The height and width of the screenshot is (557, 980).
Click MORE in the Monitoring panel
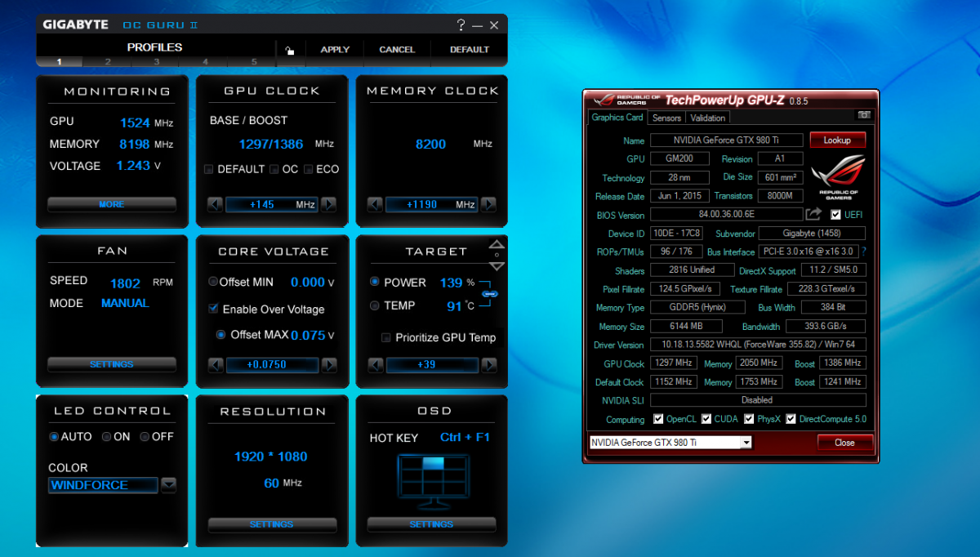coord(112,204)
